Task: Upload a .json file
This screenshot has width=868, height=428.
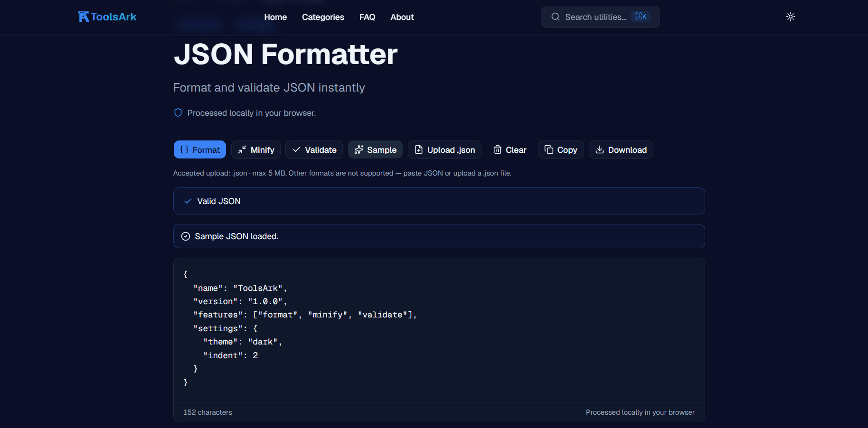Action: [444, 149]
